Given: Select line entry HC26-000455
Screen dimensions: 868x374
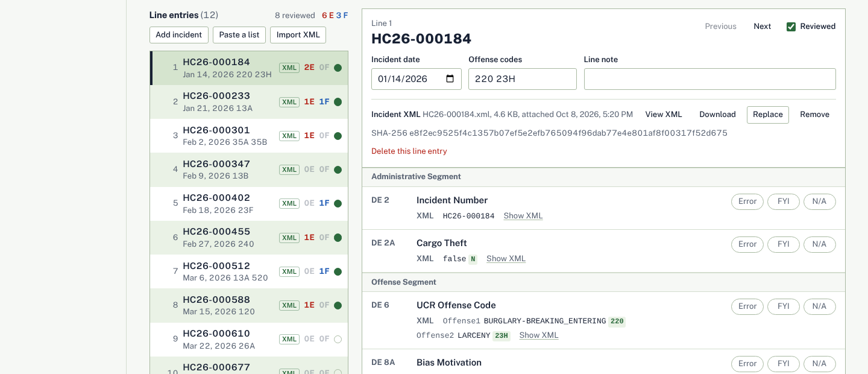Looking at the screenshot, I should click(250, 238).
